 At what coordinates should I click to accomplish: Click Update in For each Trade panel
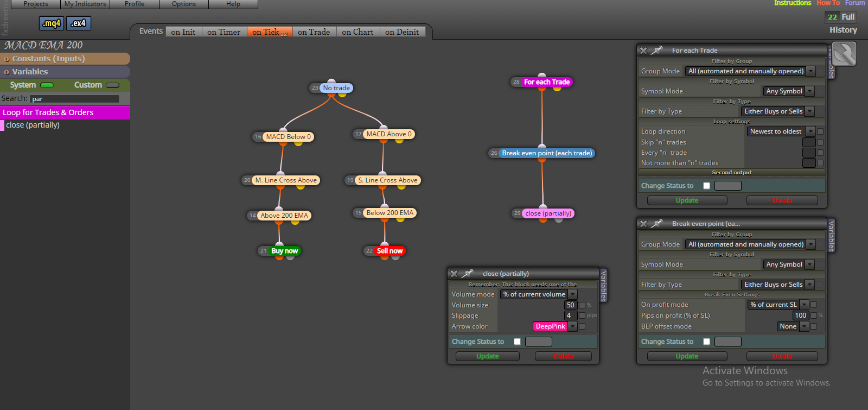tap(687, 200)
